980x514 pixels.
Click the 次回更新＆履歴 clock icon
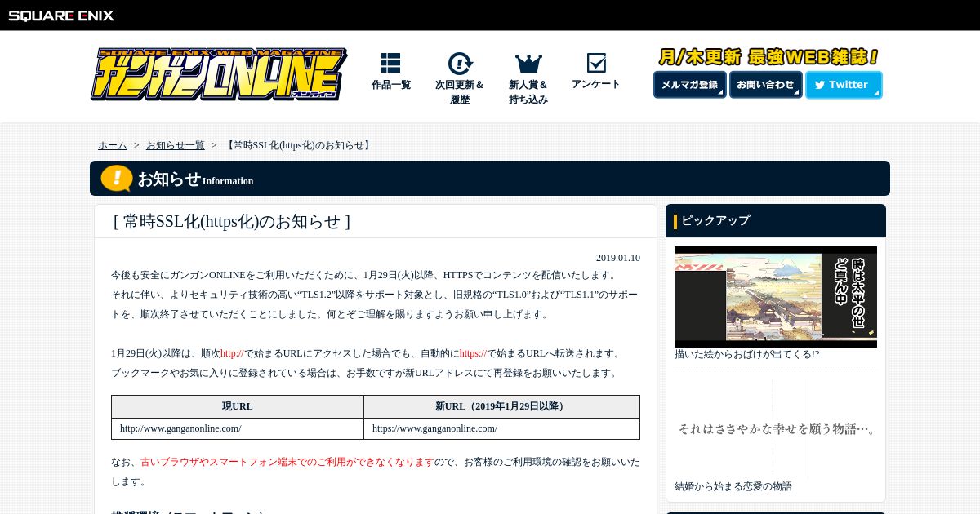(460, 64)
